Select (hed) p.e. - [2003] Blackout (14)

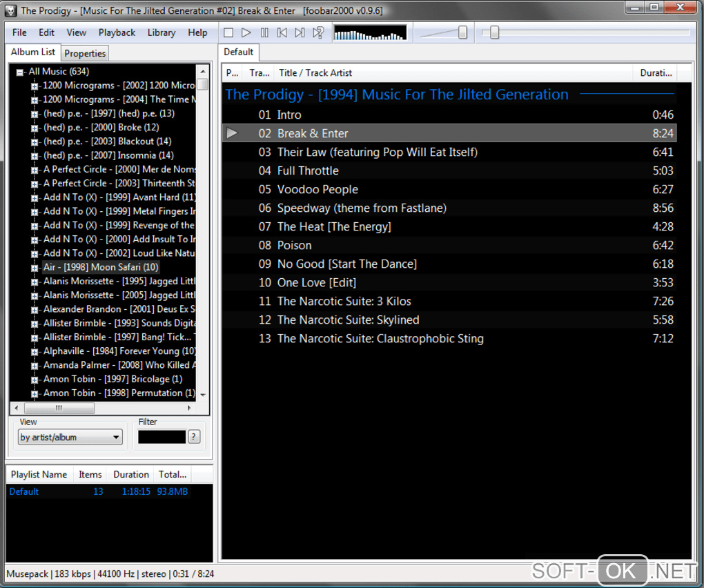(x=107, y=141)
